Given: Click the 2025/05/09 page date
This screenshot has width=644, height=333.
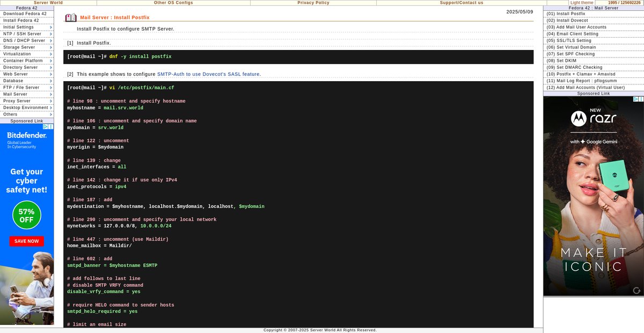Looking at the screenshot, I should [520, 12].
